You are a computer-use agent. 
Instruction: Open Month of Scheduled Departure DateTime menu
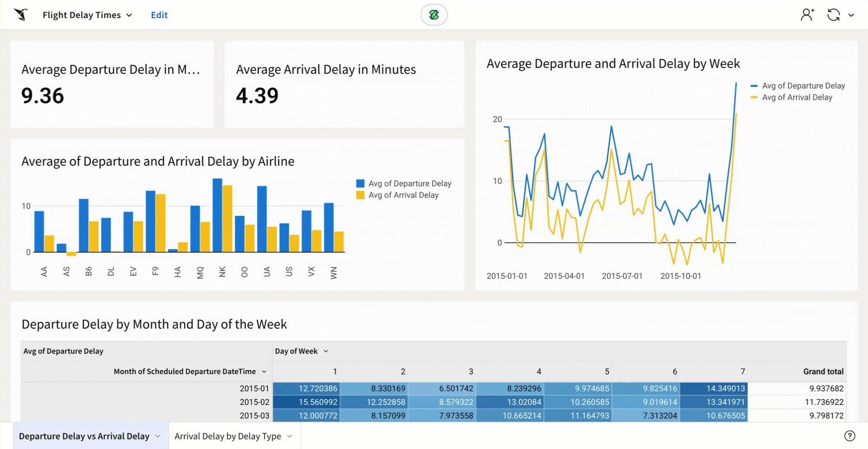[x=264, y=372]
